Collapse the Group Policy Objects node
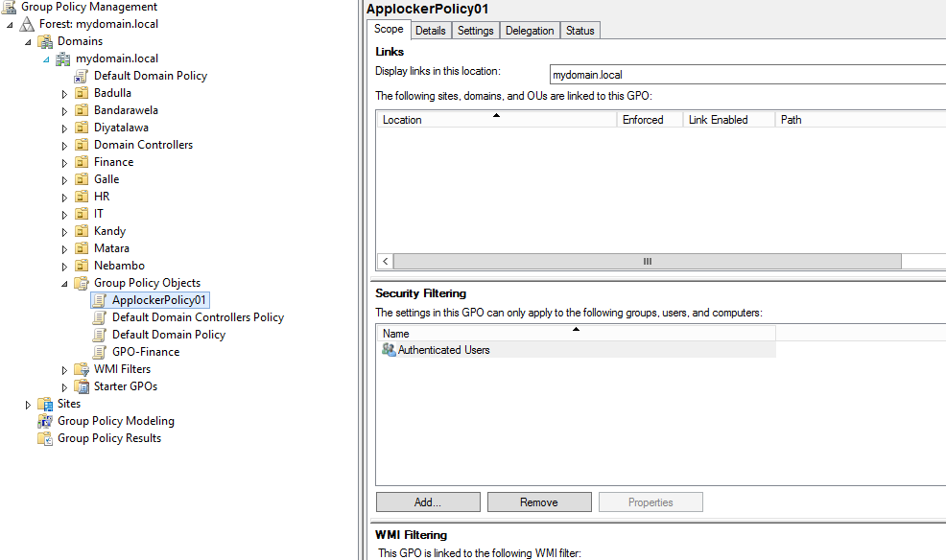Viewport: 946px width, 560px height. click(64, 284)
